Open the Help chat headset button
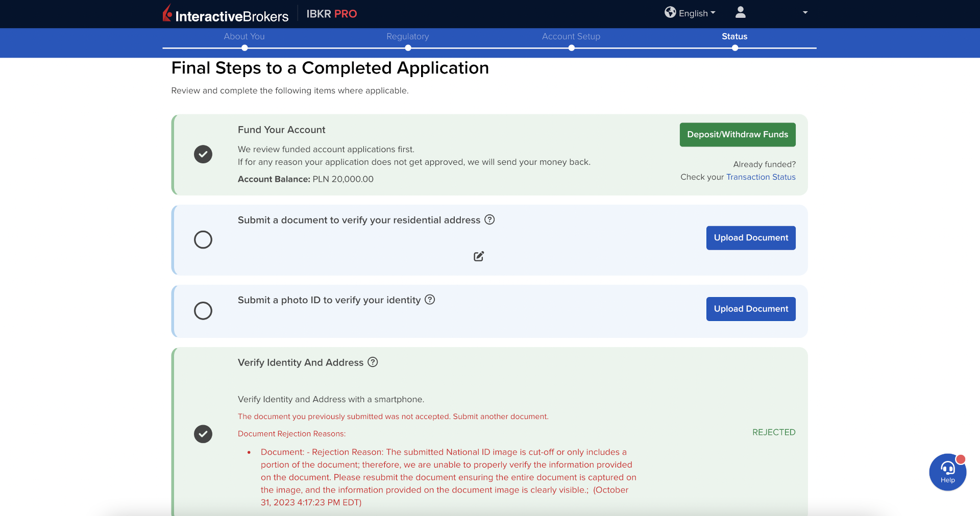The height and width of the screenshot is (516, 980). [x=947, y=472]
